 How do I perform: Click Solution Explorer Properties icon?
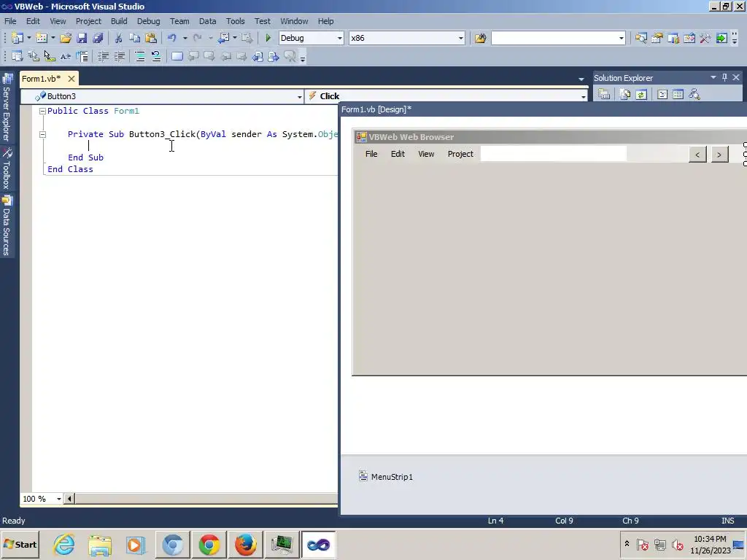tap(604, 94)
